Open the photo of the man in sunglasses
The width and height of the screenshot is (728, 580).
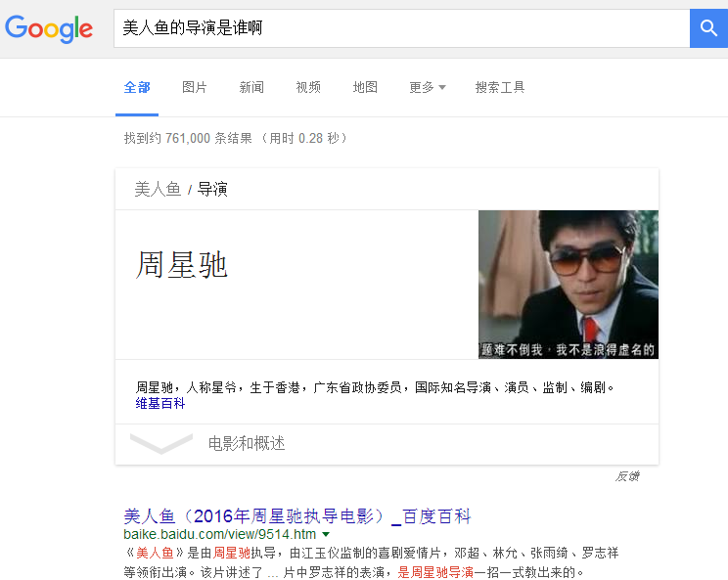point(569,285)
